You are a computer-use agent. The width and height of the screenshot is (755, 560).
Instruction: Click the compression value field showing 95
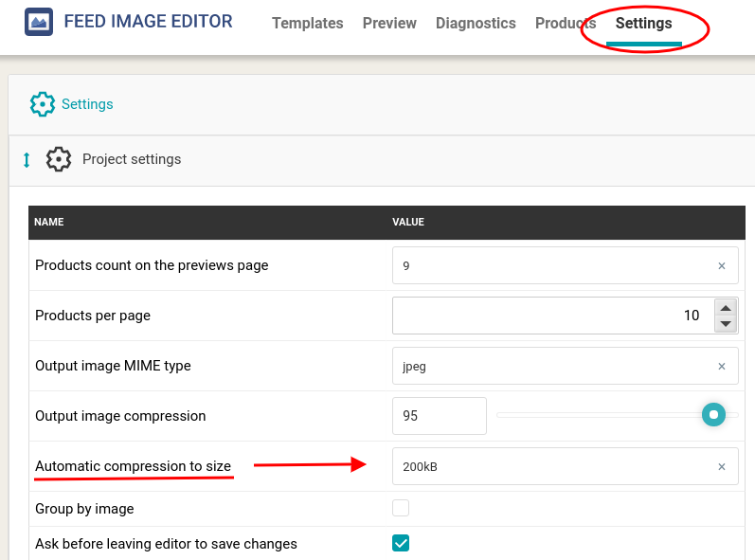coord(440,416)
